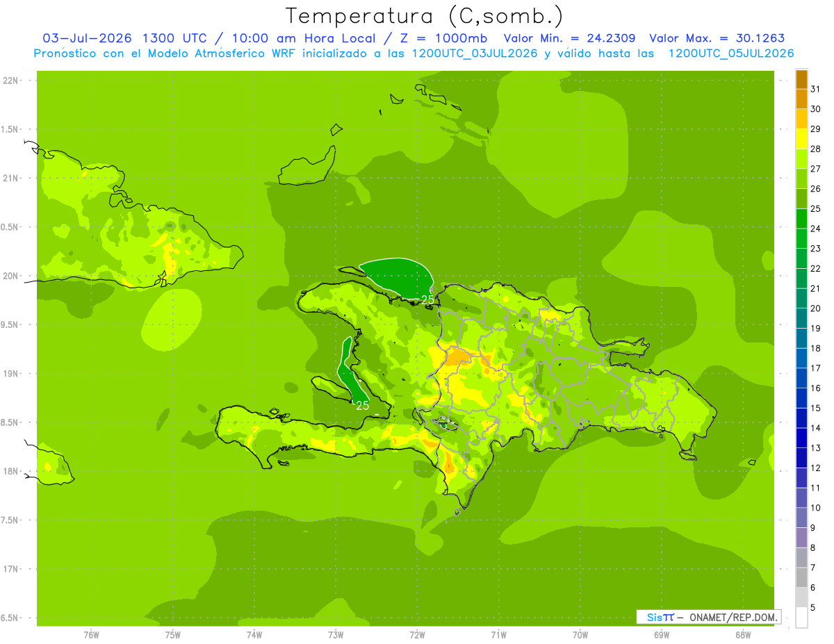Screen dimensions: 834x644
Task: Select the pressure level "Z = 1000mb"
Action: tap(443, 38)
